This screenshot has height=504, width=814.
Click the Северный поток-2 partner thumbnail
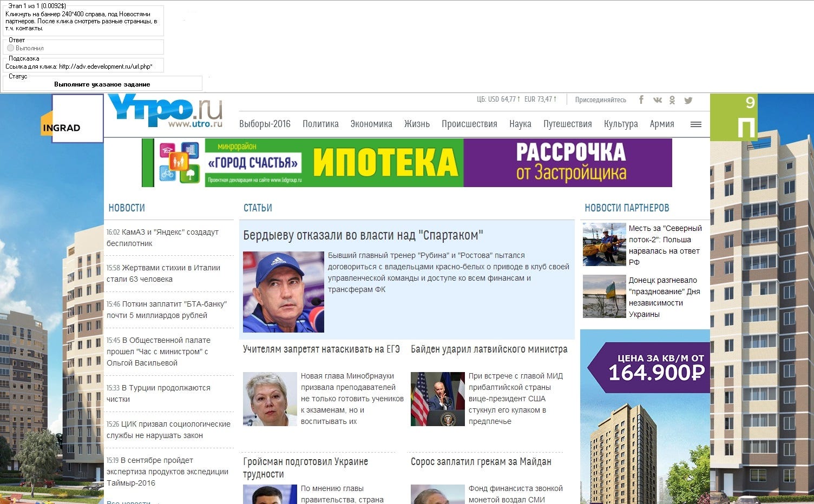605,244
